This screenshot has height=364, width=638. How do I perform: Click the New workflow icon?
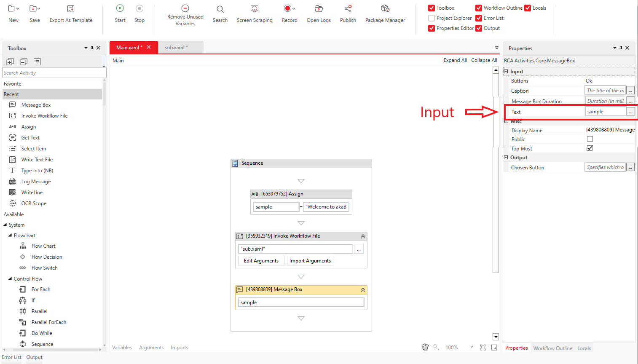[11, 8]
